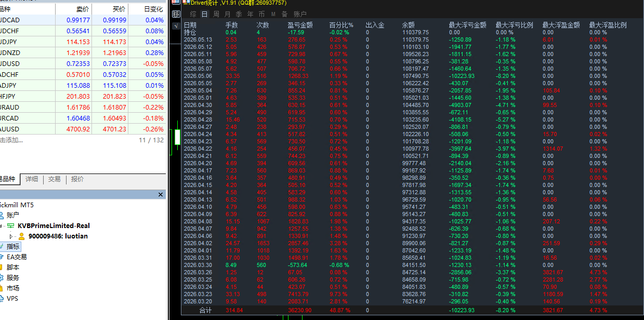Screen dimensions: 644x320
Task: Click the user icon beside 900009486: luotian
Action: (21, 236)
